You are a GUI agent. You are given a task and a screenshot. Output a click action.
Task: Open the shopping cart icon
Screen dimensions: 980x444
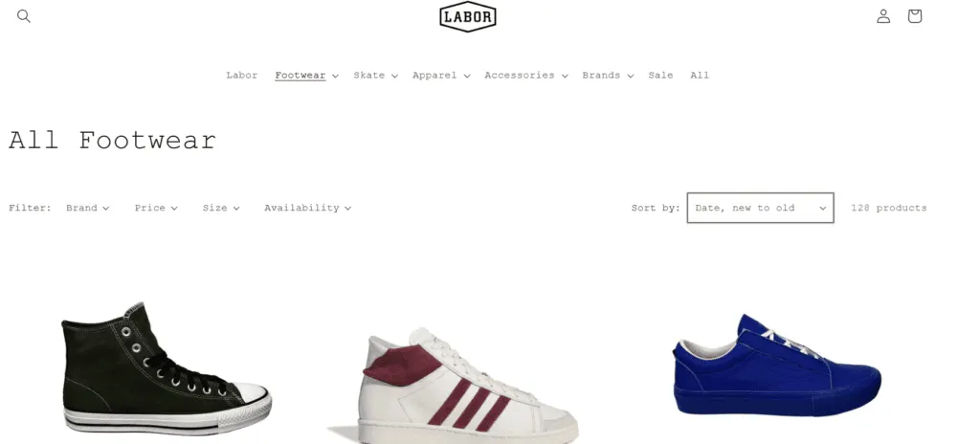[x=914, y=16]
